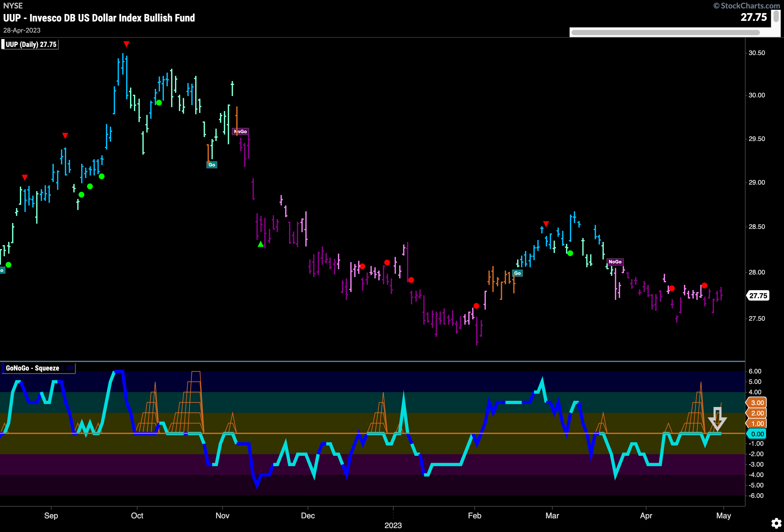Click the 2023 year label on the time axis
The image size is (784, 532).
(x=393, y=525)
